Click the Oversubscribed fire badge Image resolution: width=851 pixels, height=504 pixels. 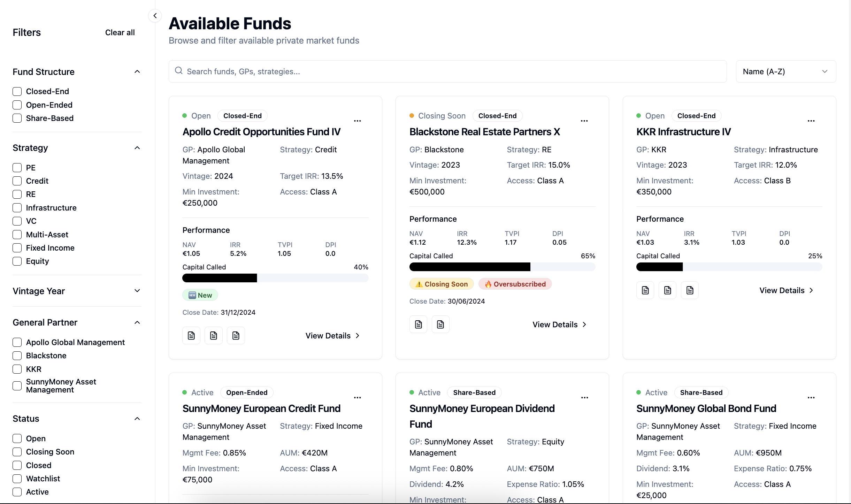click(515, 284)
